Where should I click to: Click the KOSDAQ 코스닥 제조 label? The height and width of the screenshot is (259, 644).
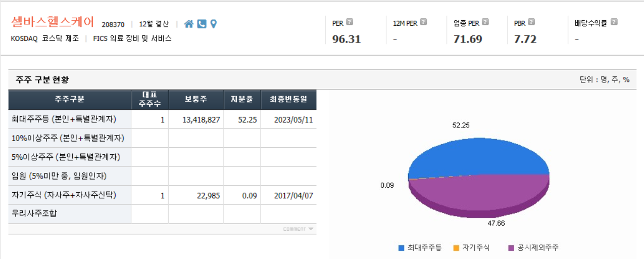[45, 38]
